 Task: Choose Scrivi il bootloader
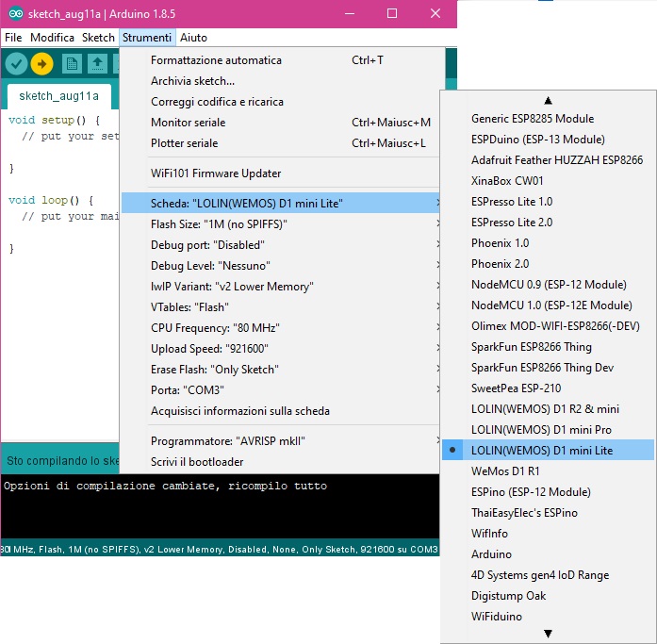[x=280, y=462]
